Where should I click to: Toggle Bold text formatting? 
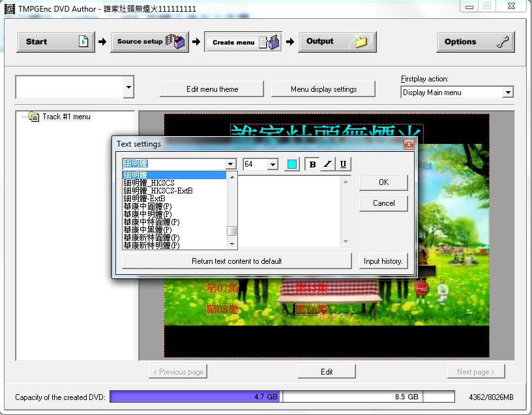coord(312,164)
